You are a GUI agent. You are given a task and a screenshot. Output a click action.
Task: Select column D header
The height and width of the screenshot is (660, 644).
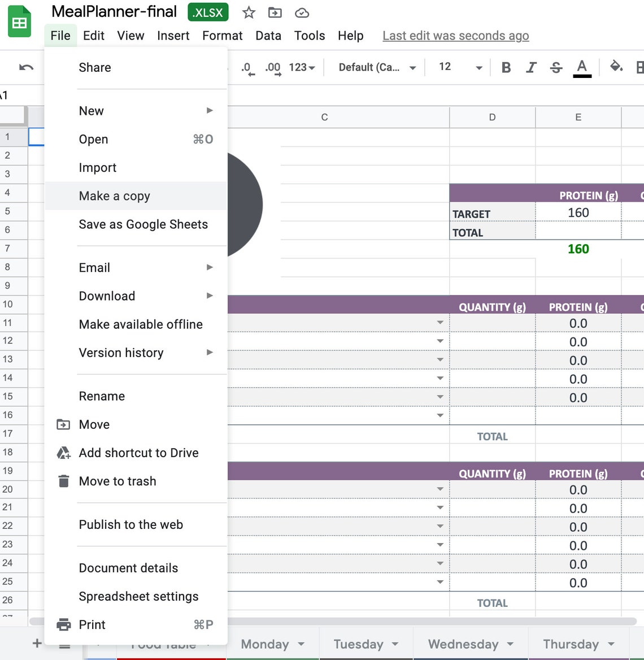coord(493,117)
